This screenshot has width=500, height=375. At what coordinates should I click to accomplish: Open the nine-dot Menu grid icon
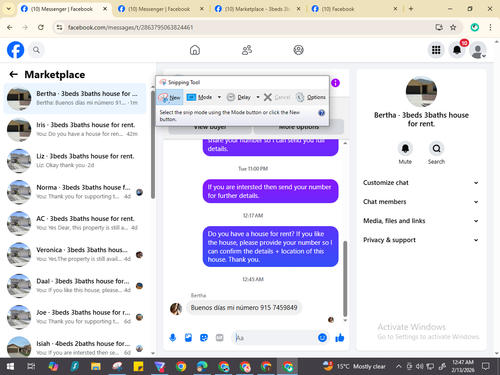click(436, 50)
